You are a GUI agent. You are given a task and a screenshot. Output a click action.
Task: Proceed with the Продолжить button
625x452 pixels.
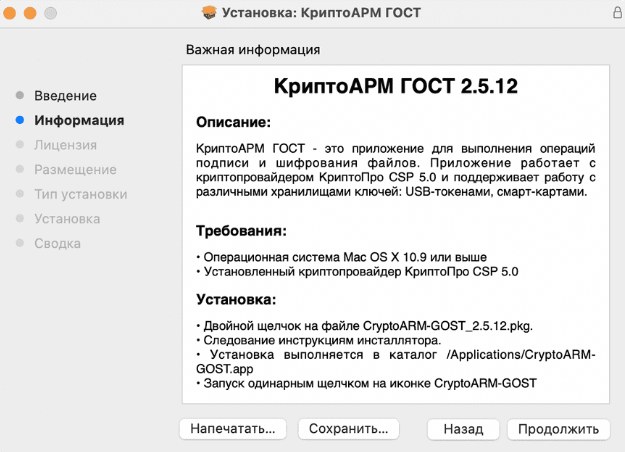(558, 429)
